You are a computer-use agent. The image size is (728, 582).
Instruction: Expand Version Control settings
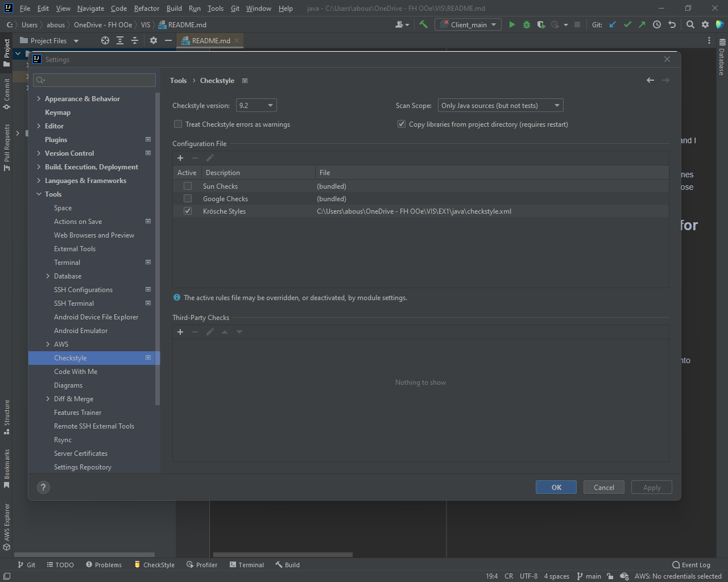(x=39, y=153)
